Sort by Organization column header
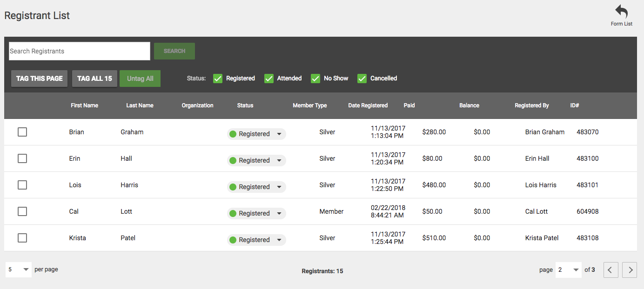 pos(197,105)
